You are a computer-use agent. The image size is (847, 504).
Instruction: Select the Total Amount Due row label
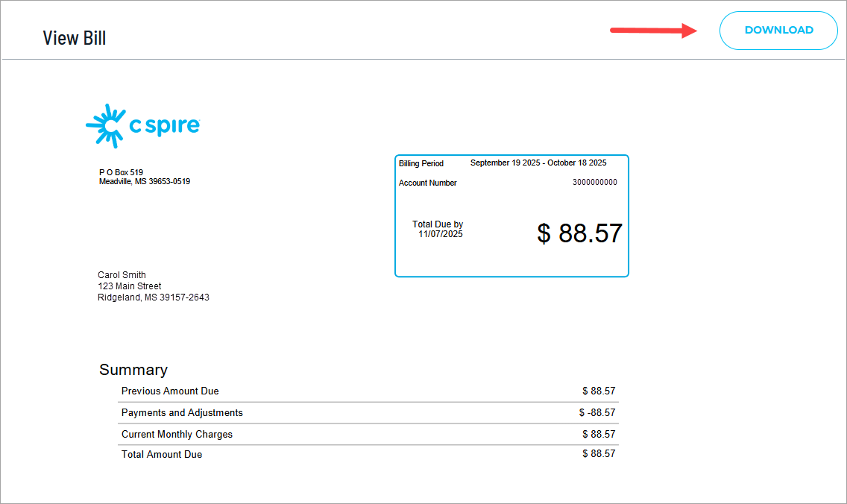click(162, 455)
